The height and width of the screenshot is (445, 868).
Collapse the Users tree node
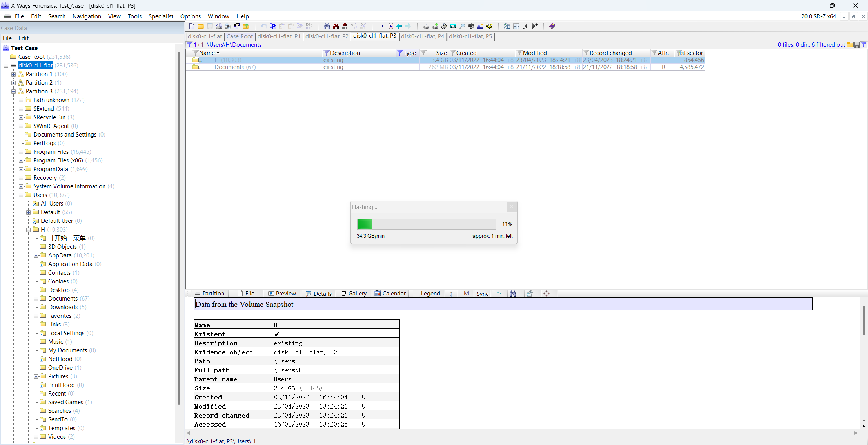pyautogui.click(x=21, y=195)
